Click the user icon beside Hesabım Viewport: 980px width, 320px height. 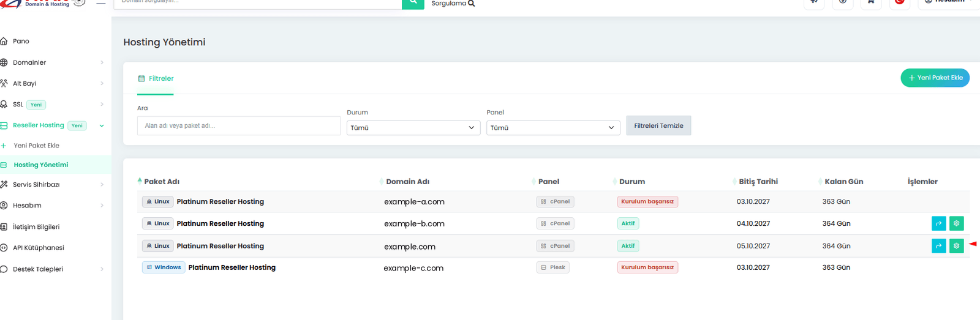pyautogui.click(x=4, y=206)
